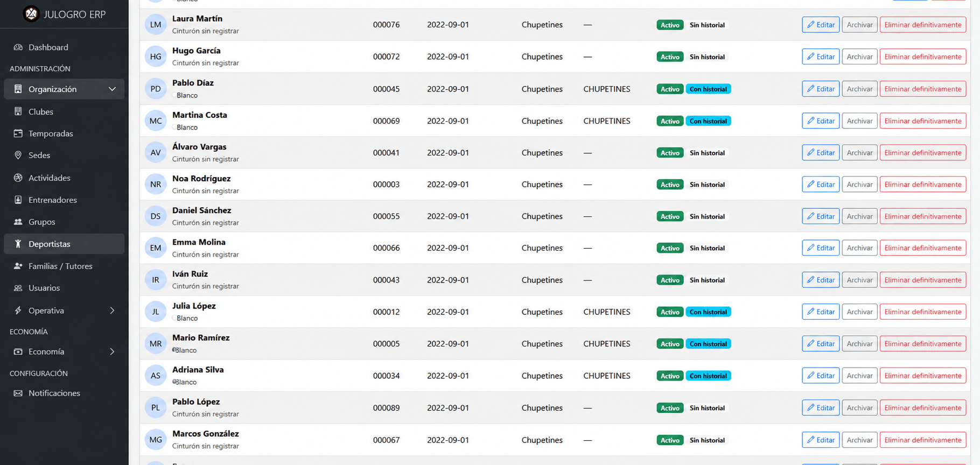Open the Deportistas menu item
980x465 pixels.
click(64, 244)
